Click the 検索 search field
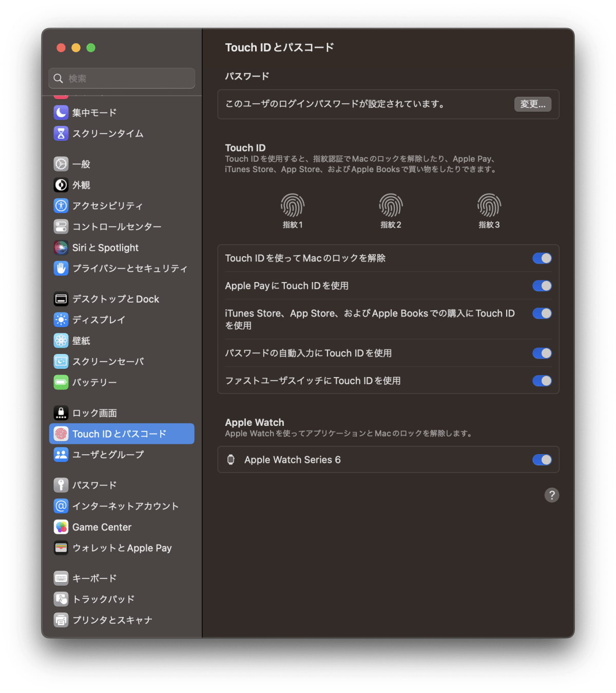616x693 pixels. (122, 78)
